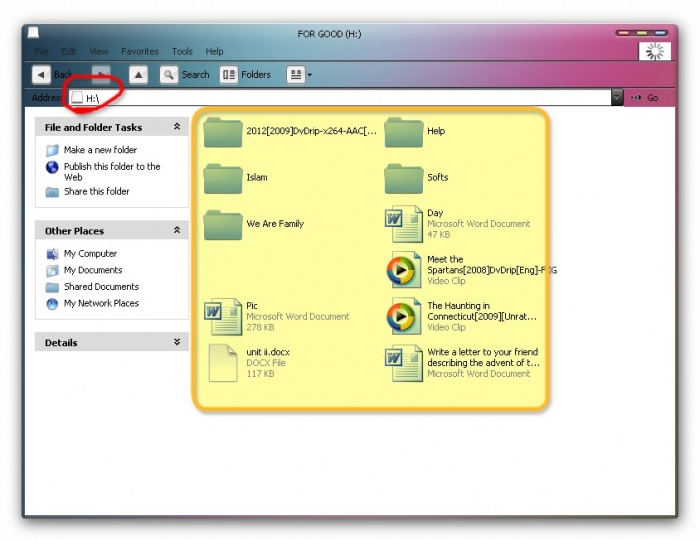The width and height of the screenshot is (700, 540).
Task: Go up one folder level
Action: coord(138,75)
